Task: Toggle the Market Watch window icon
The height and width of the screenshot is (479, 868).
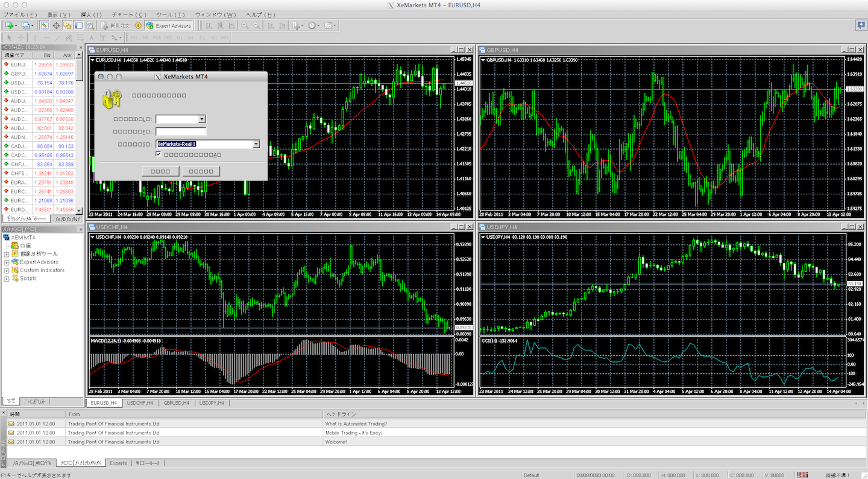Action: (44, 25)
